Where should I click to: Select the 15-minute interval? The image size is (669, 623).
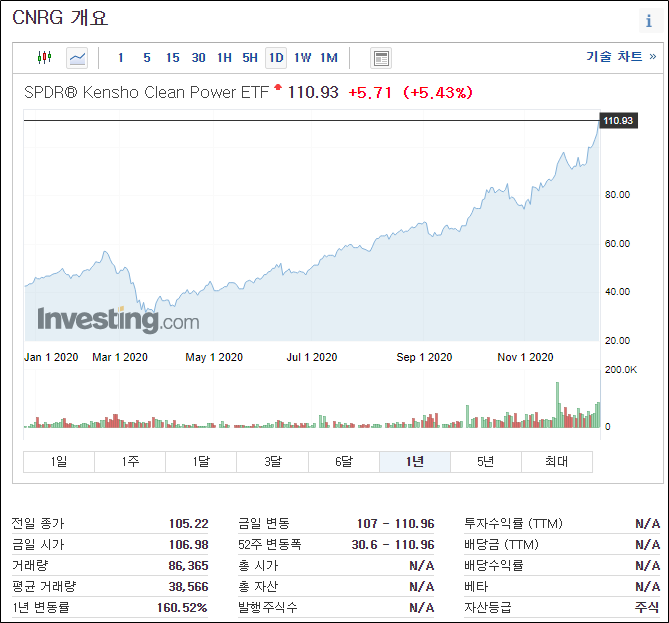click(173, 58)
